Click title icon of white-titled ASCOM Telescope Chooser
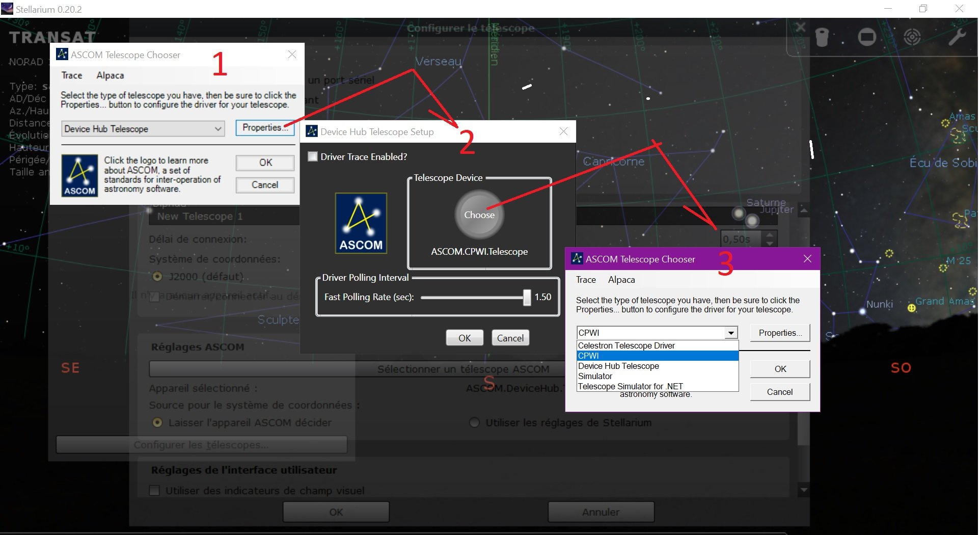 click(62, 54)
